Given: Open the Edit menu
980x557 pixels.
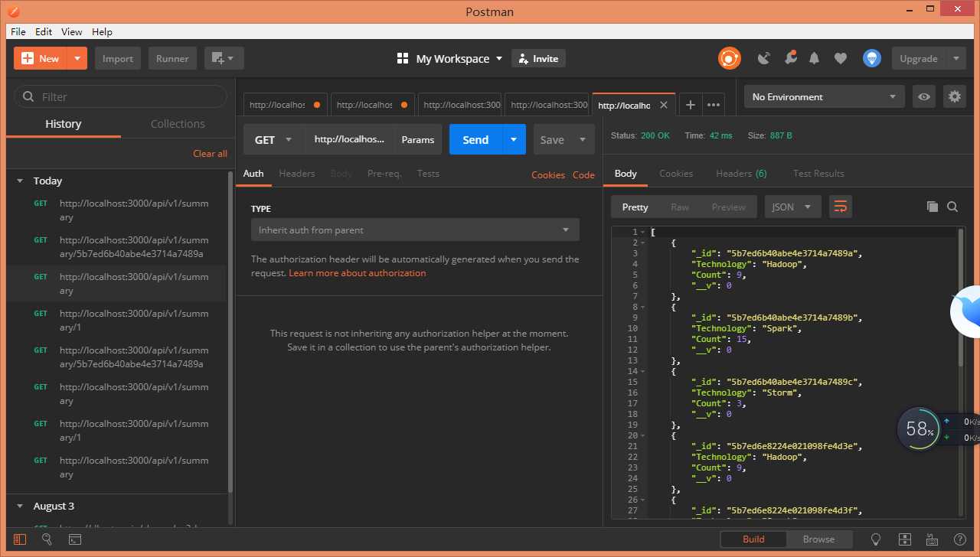Looking at the screenshot, I should 44,31.
